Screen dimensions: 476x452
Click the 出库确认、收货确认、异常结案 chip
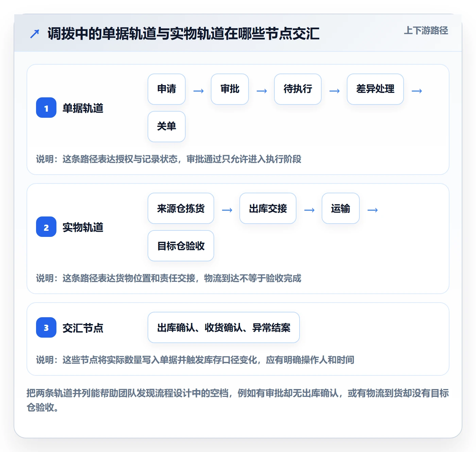tap(224, 327)
